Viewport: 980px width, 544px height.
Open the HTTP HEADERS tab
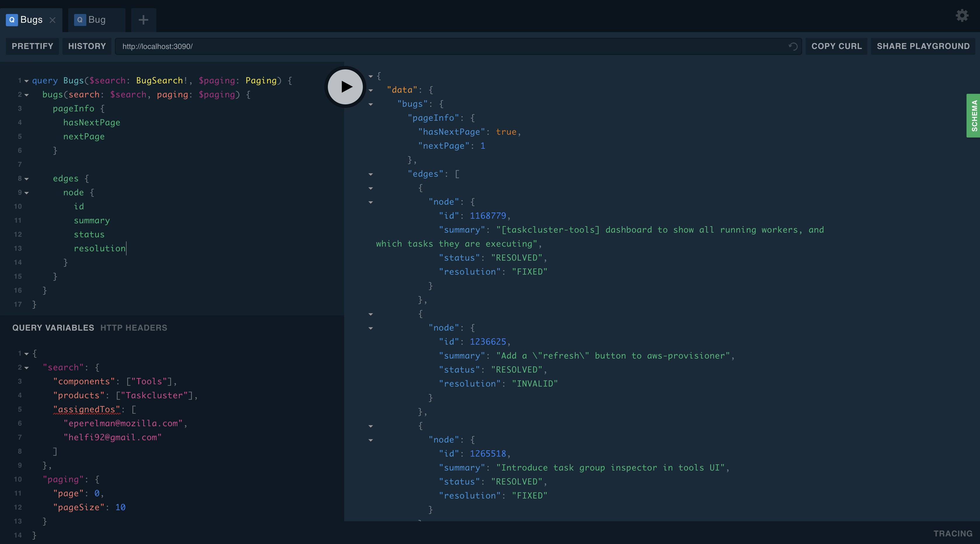(x=134, y=328)
